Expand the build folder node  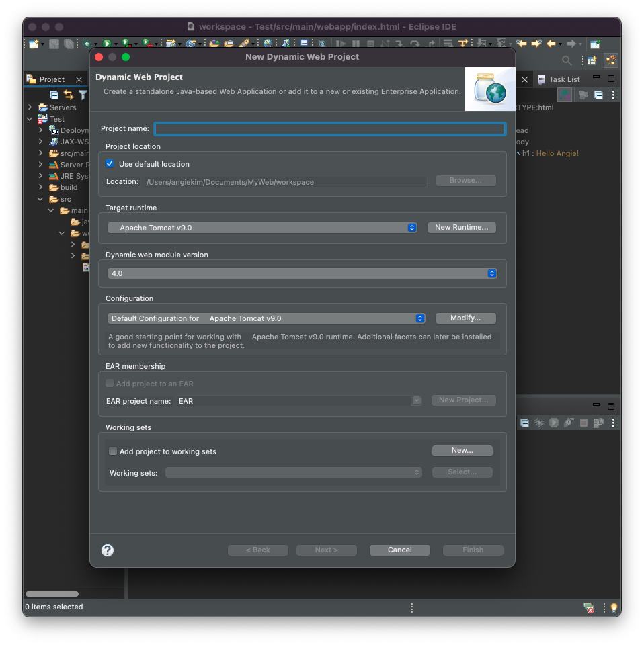(40, 187)
